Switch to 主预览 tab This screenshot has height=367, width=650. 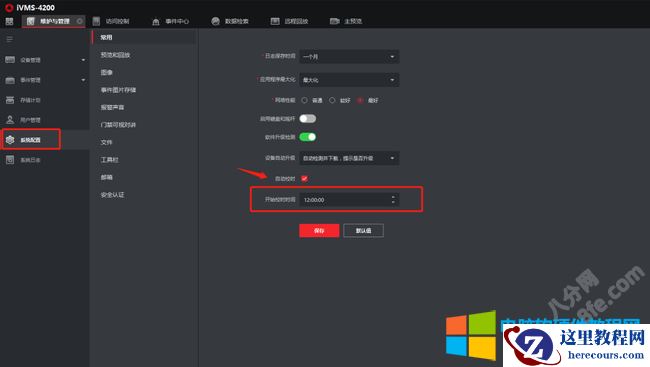(346, 21)
